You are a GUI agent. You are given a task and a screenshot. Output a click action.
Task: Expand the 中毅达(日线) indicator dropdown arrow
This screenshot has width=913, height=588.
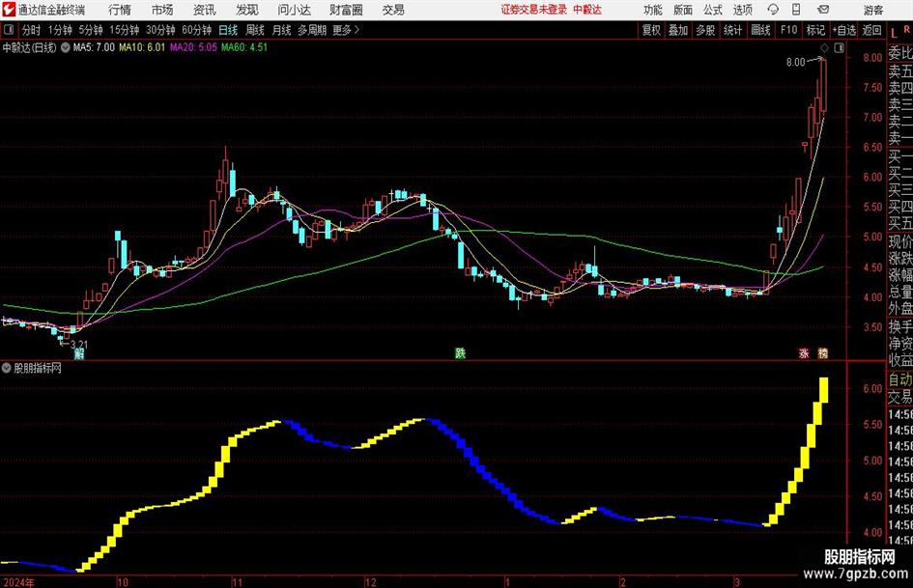[x=66, y=47]
